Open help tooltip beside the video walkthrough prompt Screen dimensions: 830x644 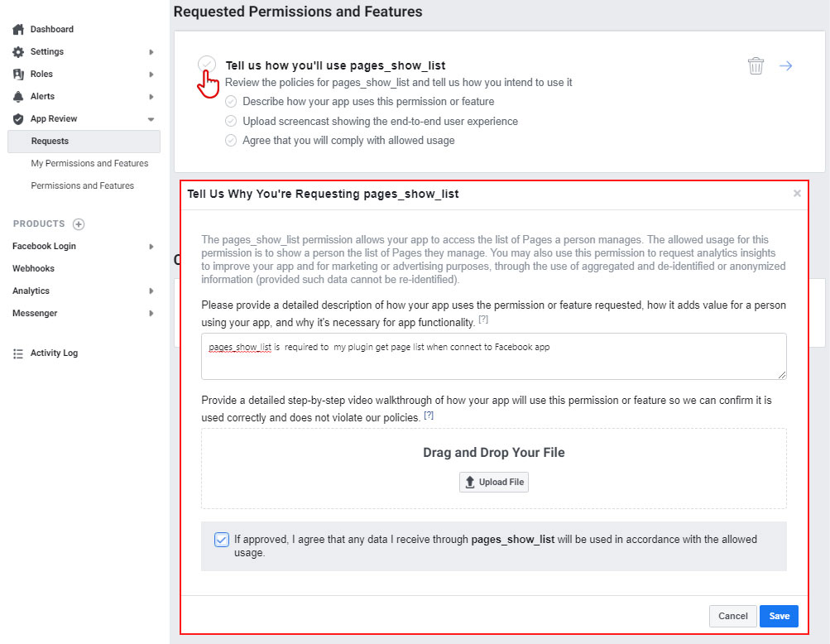[x=429, y=416]
